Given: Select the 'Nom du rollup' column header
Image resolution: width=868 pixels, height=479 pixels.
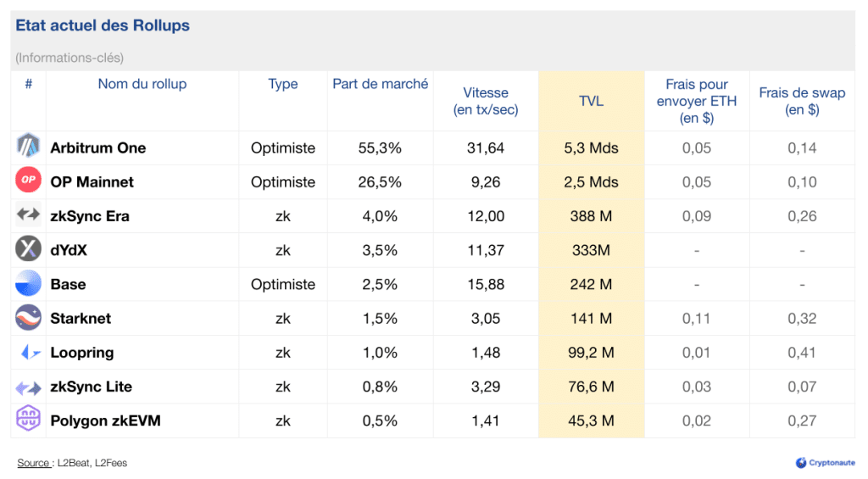Looking at the screenshot, I should 142,84.
